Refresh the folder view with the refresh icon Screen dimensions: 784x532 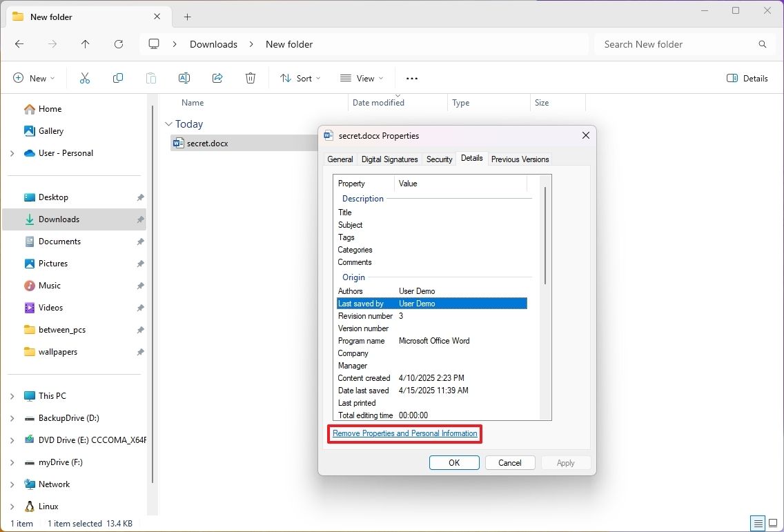click(x=118, y=43)
